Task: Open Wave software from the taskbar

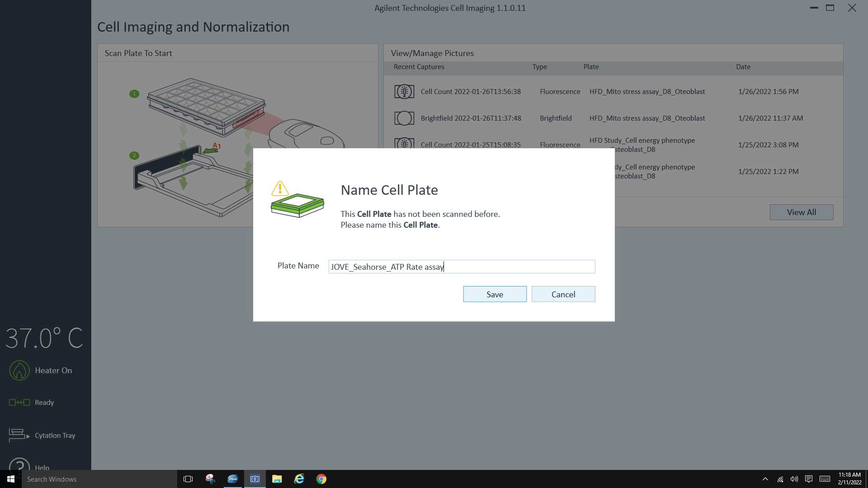Action: [232, 479]
